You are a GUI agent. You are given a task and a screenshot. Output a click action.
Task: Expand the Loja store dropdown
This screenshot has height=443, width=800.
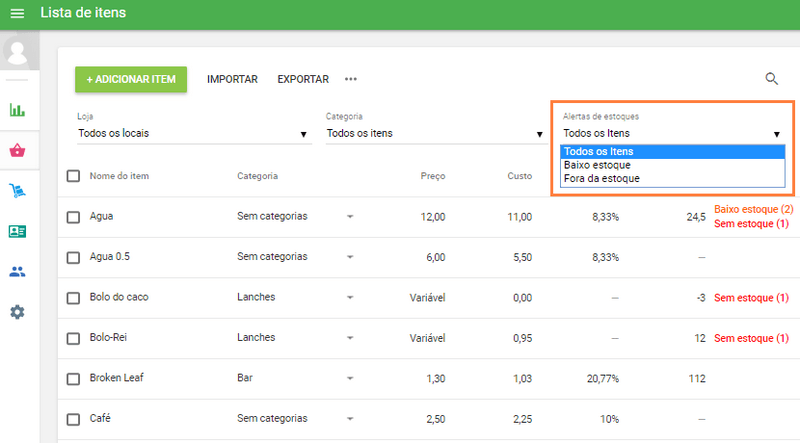pyautogui.click(x=194, y=133)
